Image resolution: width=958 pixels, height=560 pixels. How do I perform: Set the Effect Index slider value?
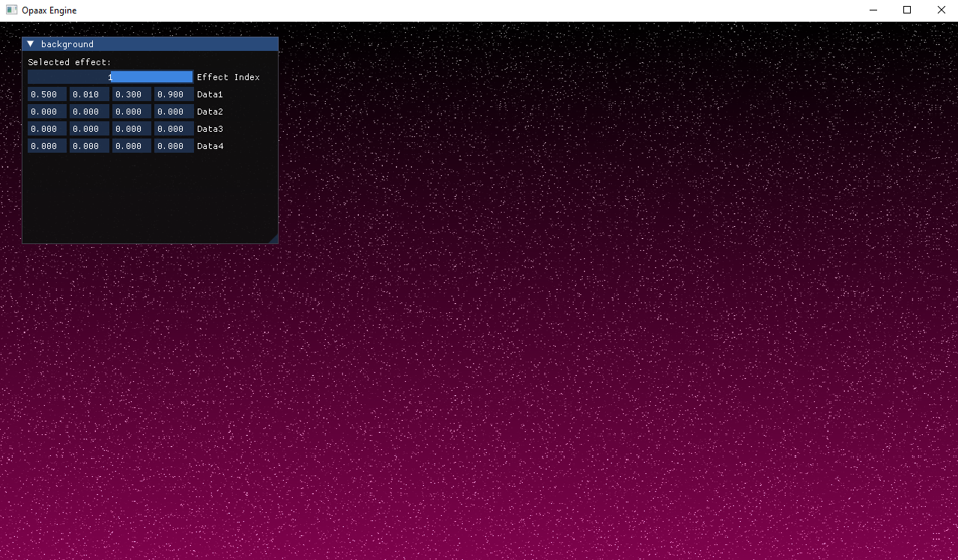109,76
